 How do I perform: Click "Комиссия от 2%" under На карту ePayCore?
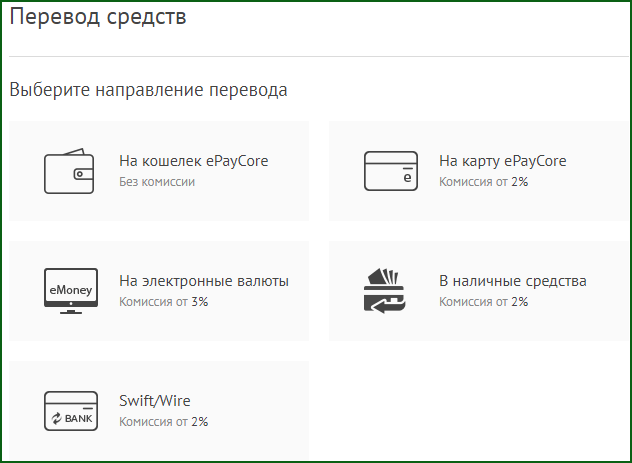483,182
